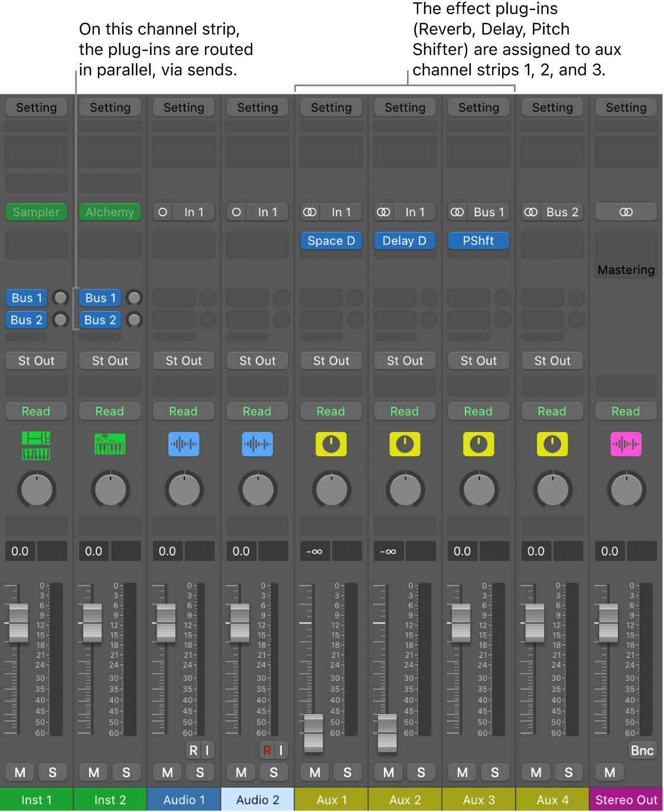Enable record on Audio 2
The width and height of the screenshot is (664, 812).
tap(266, 750)
